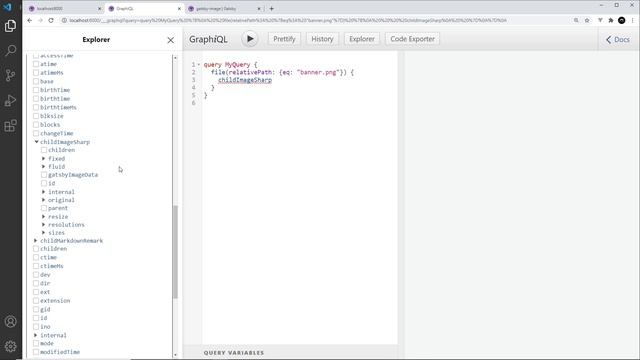This screenshot has width=640, height=360.
Task: Check the changeTime field
Action: (x=36, y=133)
